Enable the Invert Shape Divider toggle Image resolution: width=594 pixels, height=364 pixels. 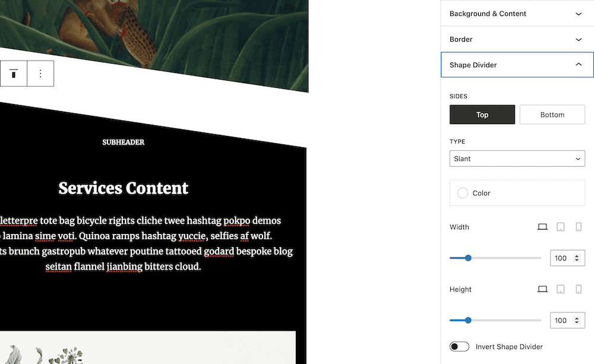(x=459, y=346)
